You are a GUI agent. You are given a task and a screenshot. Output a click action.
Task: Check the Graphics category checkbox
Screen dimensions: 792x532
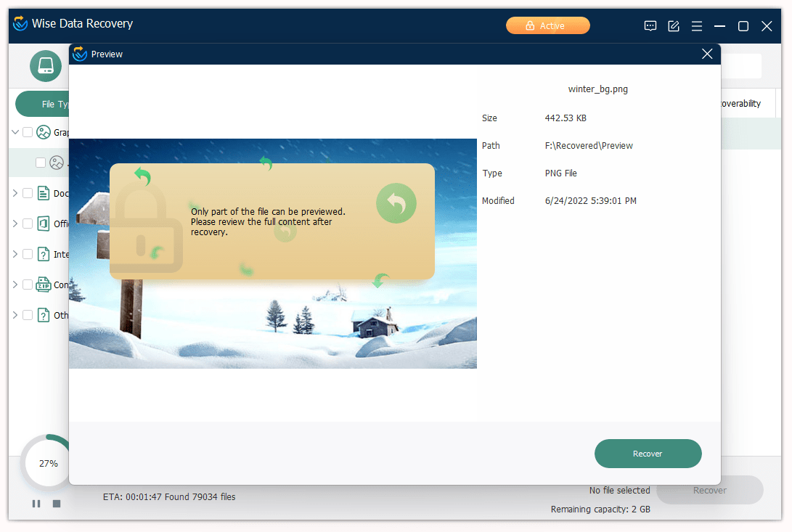[x=28, y=132]
